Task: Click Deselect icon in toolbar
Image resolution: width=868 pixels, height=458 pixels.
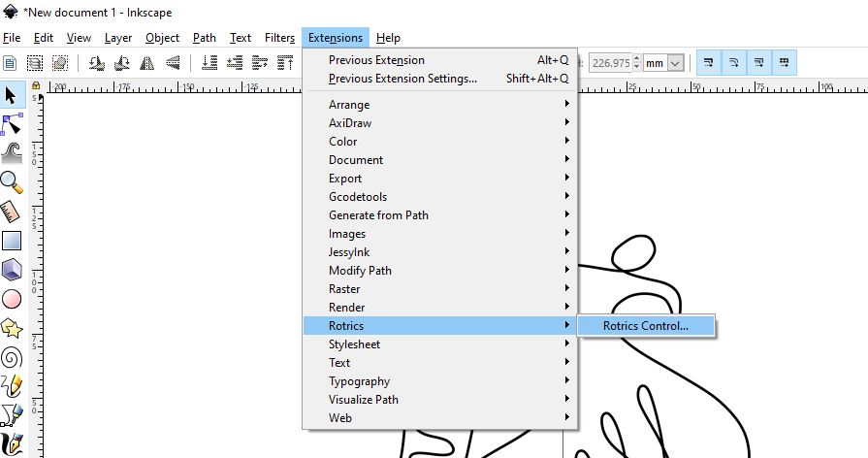Action: point(60,63)
